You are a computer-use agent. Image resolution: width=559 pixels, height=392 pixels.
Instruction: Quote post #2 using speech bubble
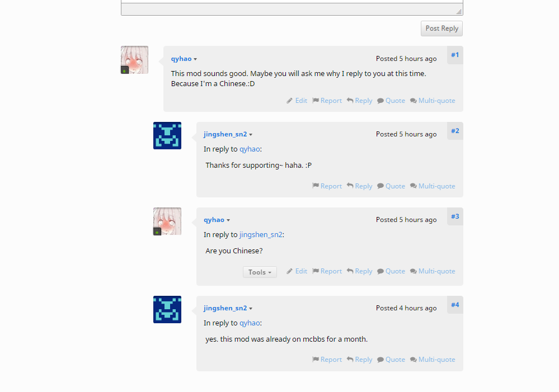point(391,186)
